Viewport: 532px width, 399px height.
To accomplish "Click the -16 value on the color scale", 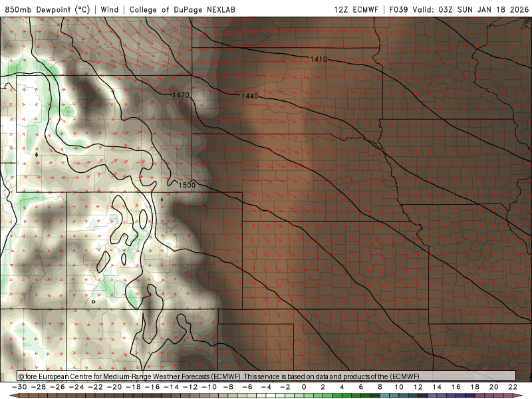I will (152, 387).
